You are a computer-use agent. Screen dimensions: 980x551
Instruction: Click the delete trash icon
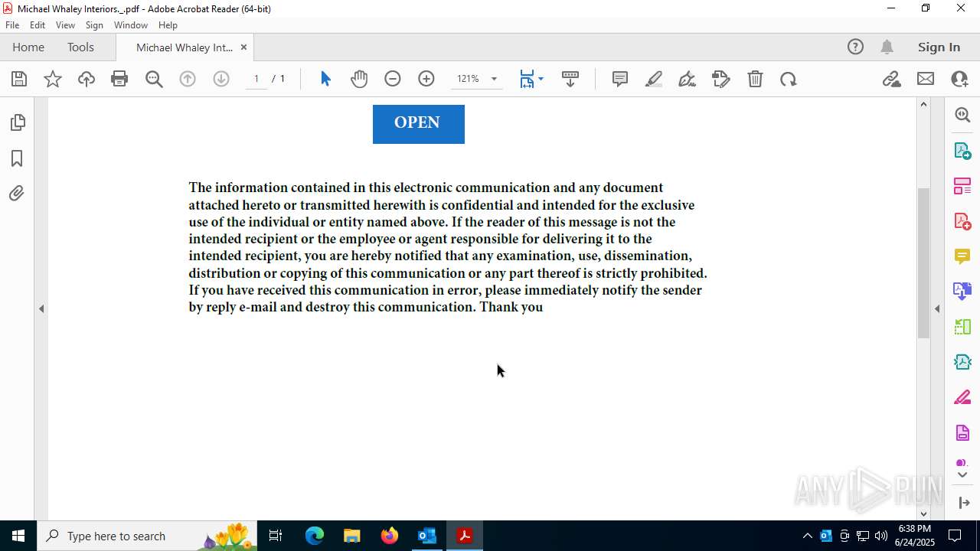click(x=755, y=79)
